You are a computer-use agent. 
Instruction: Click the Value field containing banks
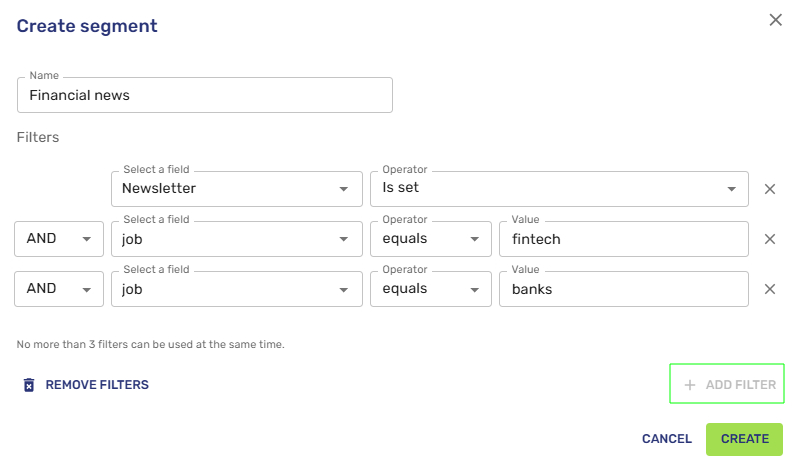point(623,289)
